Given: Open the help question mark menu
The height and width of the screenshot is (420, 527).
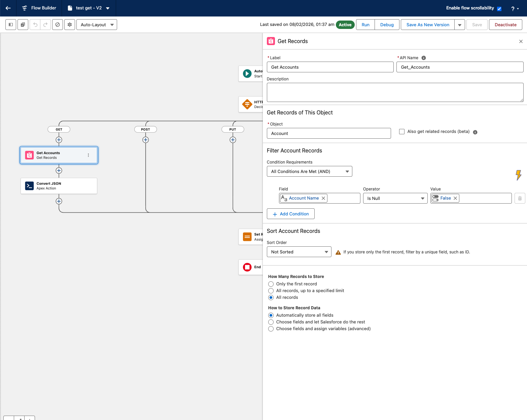Looking at the screenshot, I should (515, 8).
